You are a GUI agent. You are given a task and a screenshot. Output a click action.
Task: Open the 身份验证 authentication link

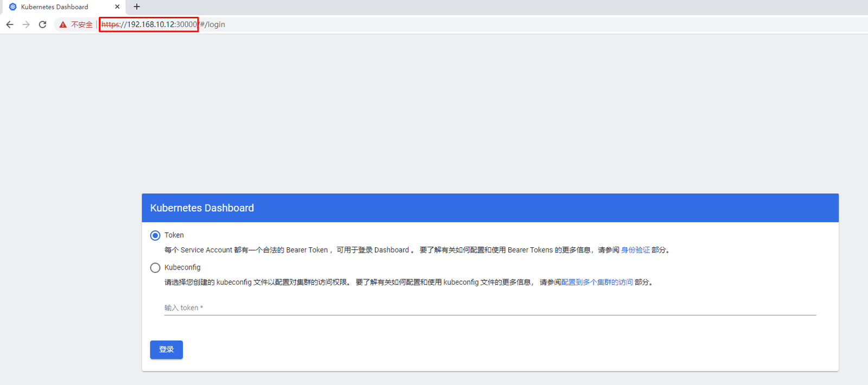click(635, 250)
